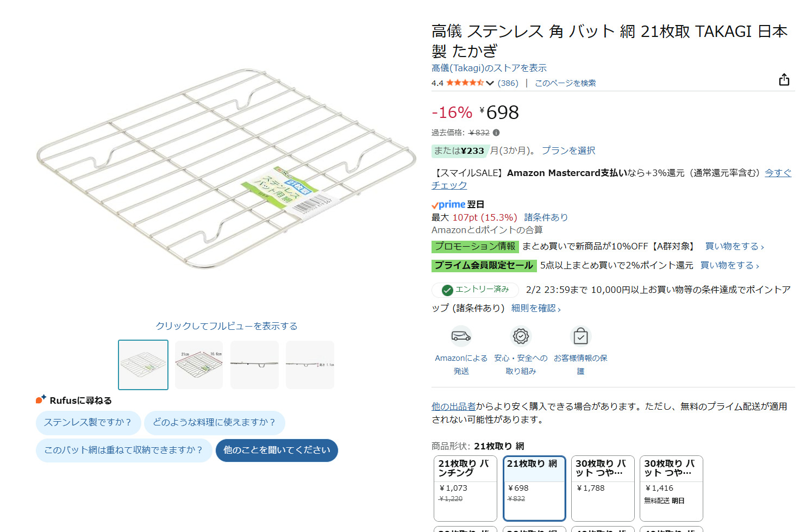Open the 高儀(Takagi) store link
Image resolution: width=800 pixels, height=532 pixels.
(489, 68)
